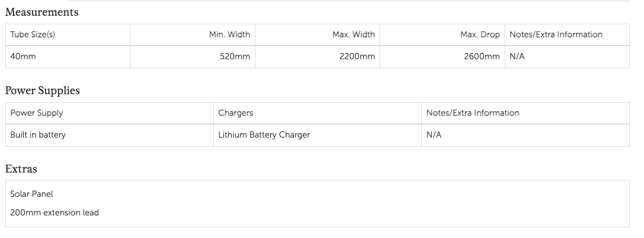Click Notes/Extra Information header in Measurements table
Viewport: 644px width, 238px height.
click(x=555, y=34)
